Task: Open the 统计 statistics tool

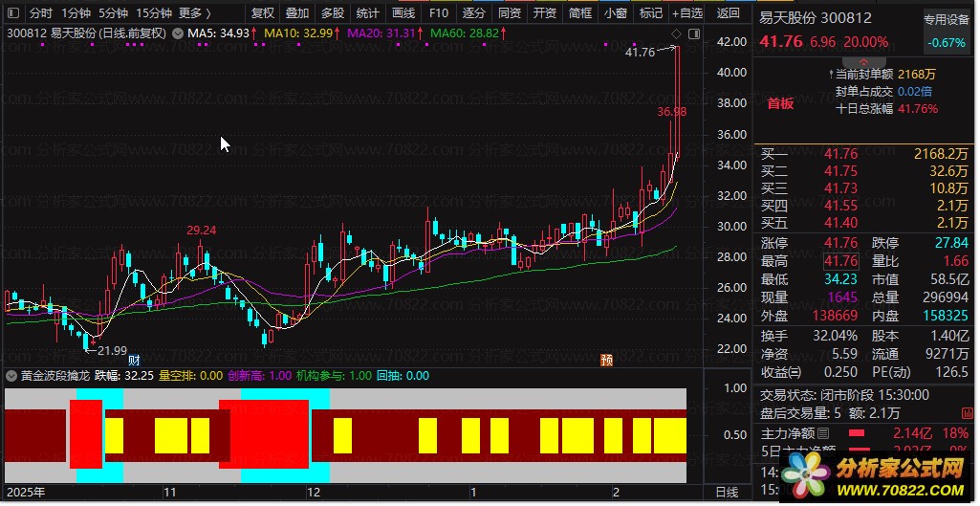Action: (x=367, y=13)
